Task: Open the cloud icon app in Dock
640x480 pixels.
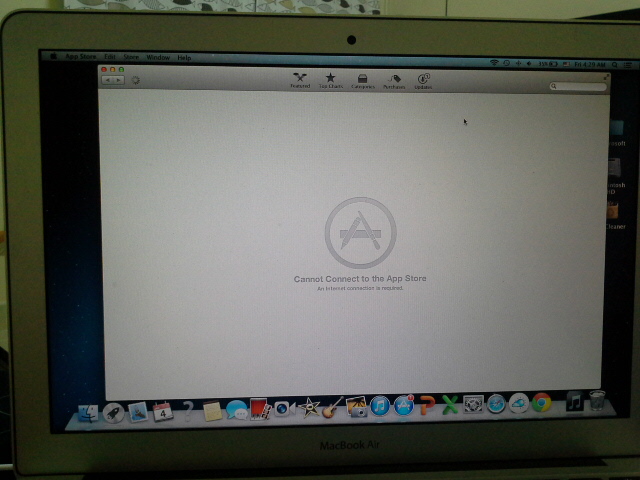Action: point(519,403)
